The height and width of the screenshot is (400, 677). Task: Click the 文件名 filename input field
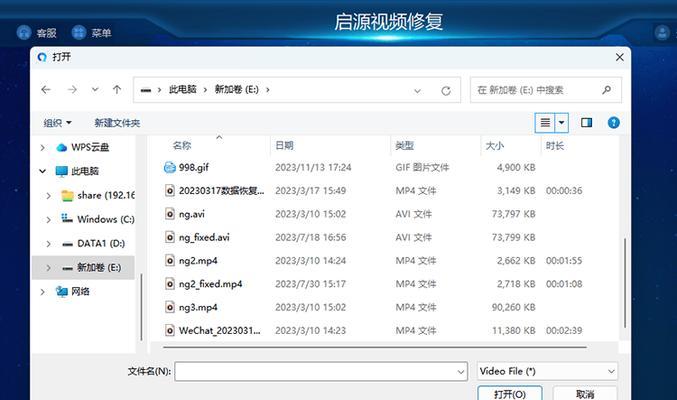[x=321, y=371]
